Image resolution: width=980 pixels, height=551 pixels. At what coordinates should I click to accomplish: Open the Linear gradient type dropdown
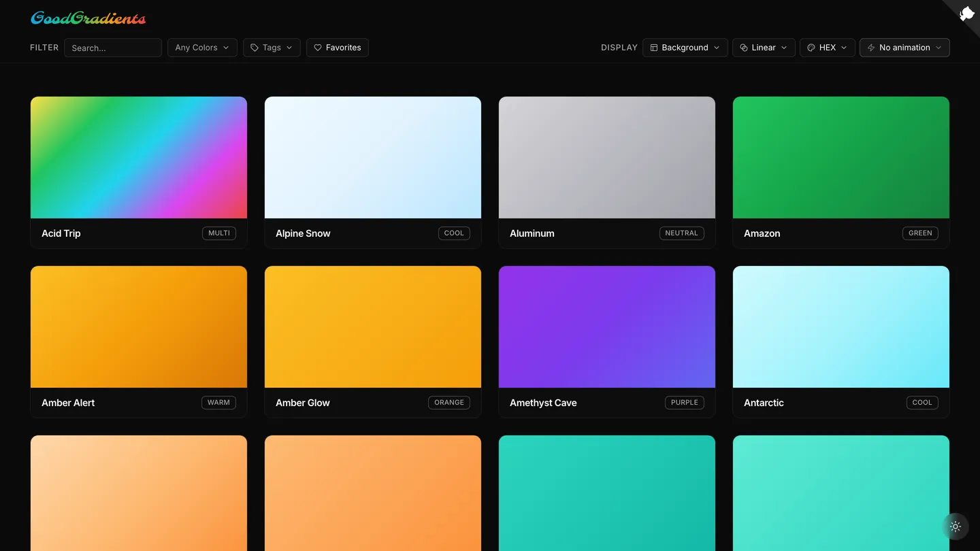coord(764,48)
